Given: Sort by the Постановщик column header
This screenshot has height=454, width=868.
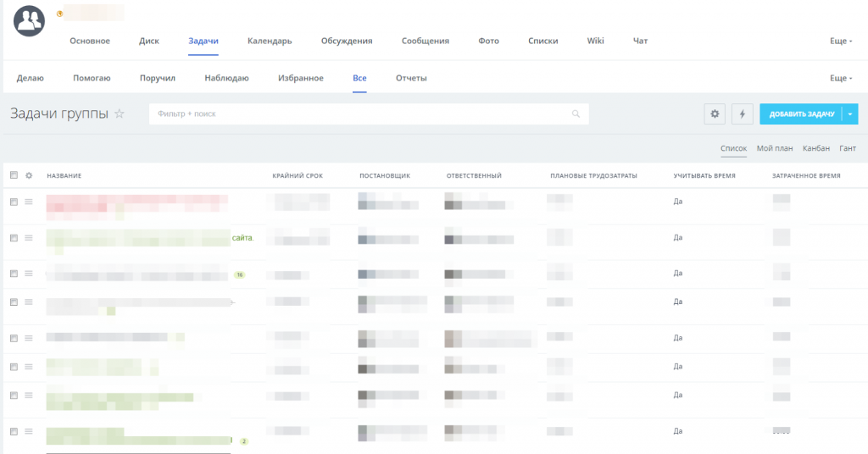Looking at the screenshot, I should (x=385, y=176).
